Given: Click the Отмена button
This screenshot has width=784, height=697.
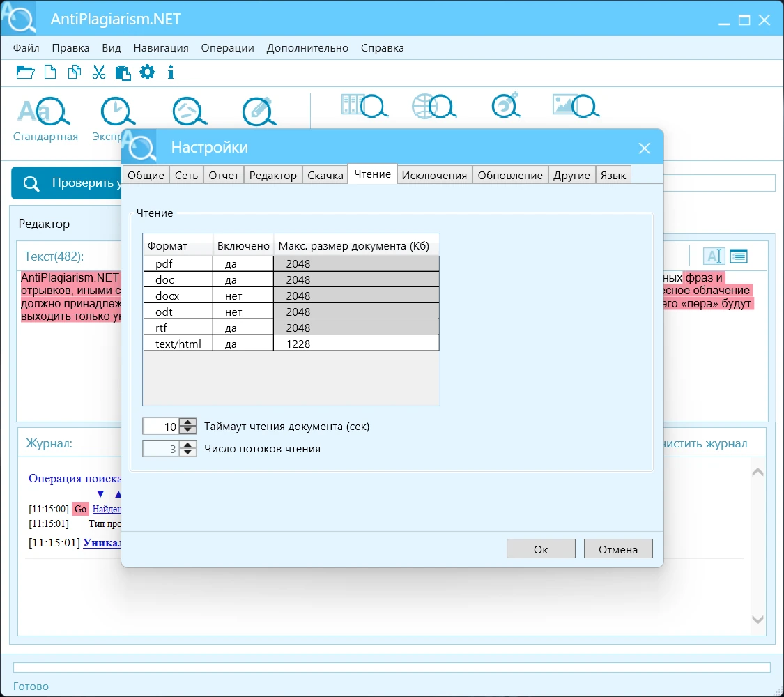Looking at the screenshot, I should [618, 549].
